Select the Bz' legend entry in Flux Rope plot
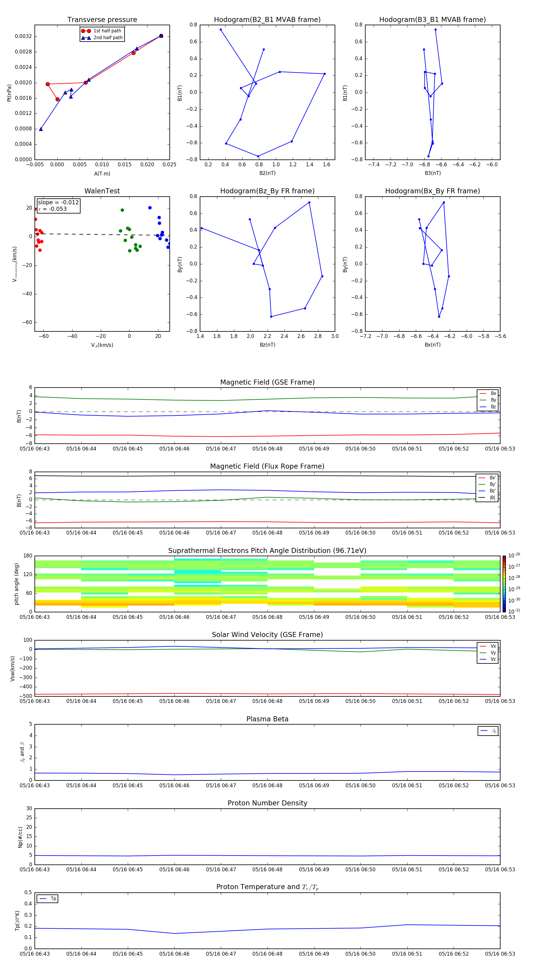This screenshot has width=535, height=980. pos(487,491)
